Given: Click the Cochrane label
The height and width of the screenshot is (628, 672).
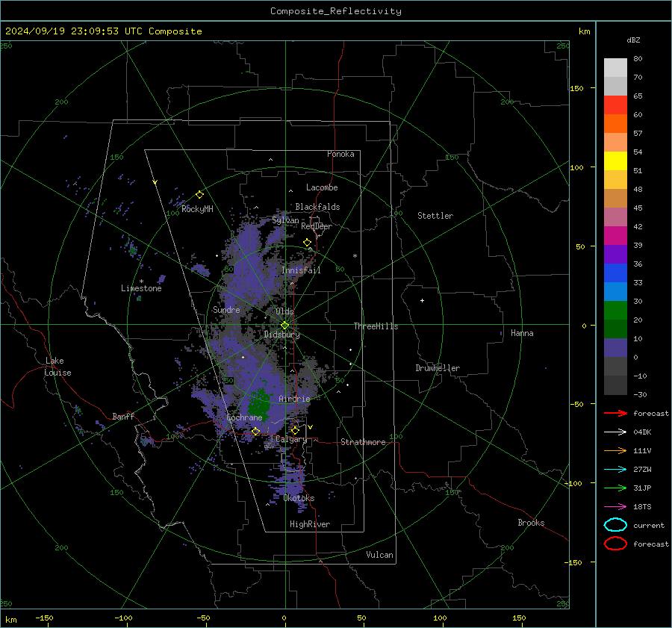Looking at the screenshot, I should point(244,417).
